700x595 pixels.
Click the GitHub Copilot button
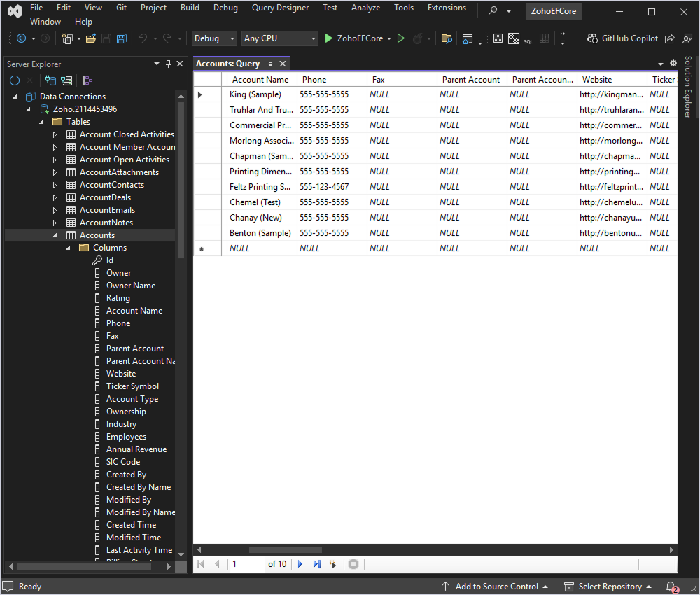pos(623,39)
